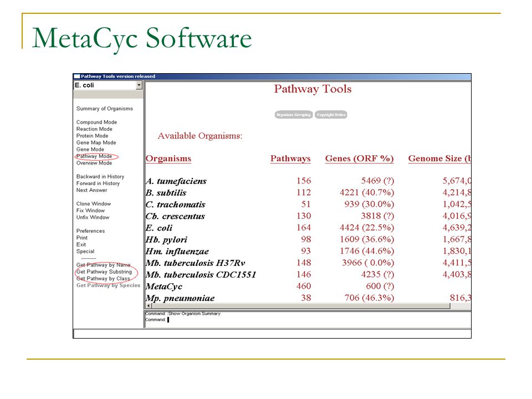Screen dimensions: 532x399
Task: Open the MetaCyc organism entry
Action: coord(164,287)
